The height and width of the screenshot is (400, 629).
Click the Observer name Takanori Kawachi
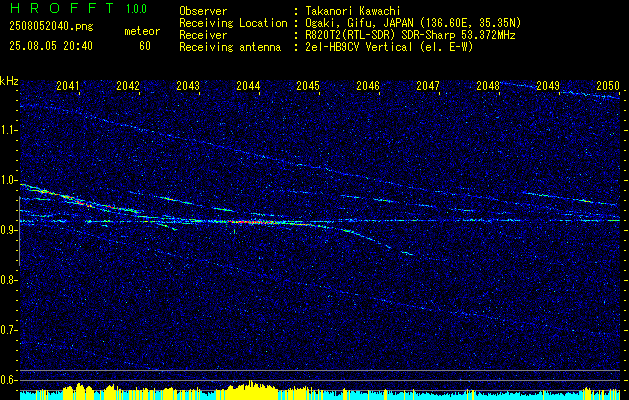click(351, 11)
